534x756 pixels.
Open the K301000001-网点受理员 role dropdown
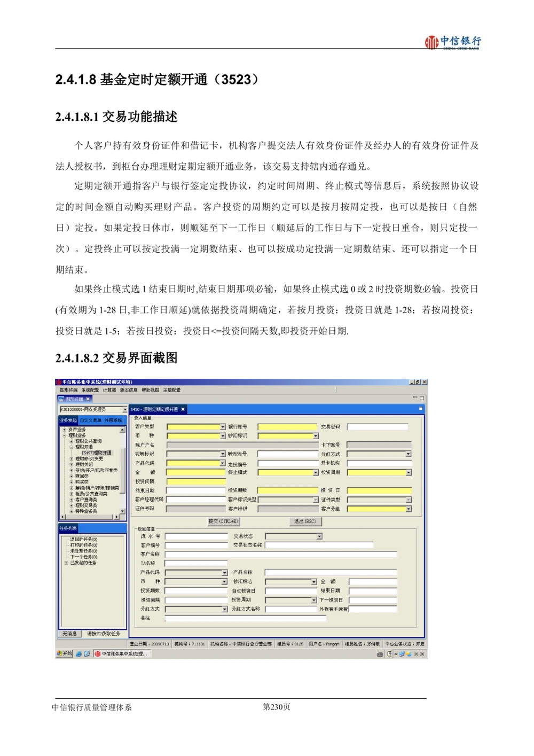point(125,409)
